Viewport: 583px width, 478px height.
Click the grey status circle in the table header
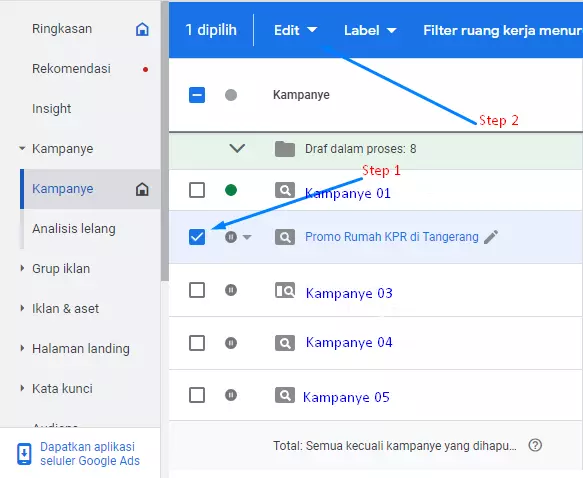[x=231, y=95]
